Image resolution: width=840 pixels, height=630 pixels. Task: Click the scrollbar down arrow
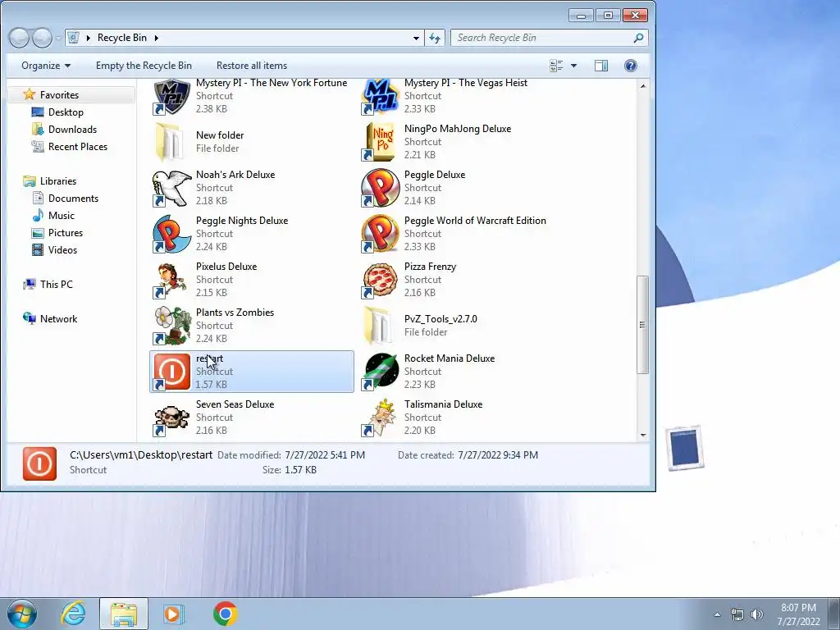[643, 435]
